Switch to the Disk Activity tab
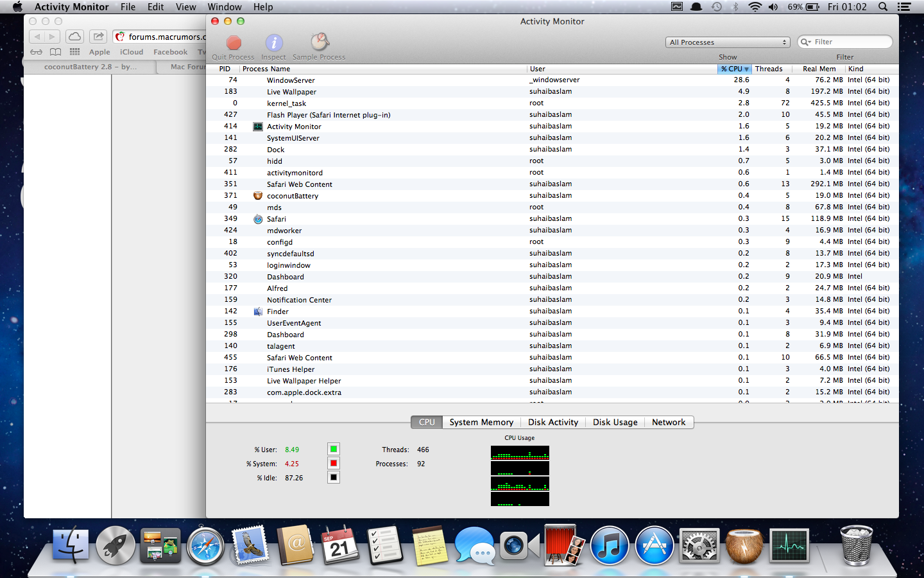The image size is (924, 578). (x=553, y=422)
